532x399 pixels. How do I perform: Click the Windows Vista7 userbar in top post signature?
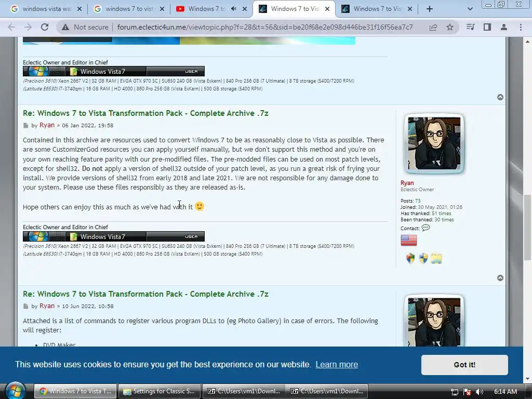point(114,71)
